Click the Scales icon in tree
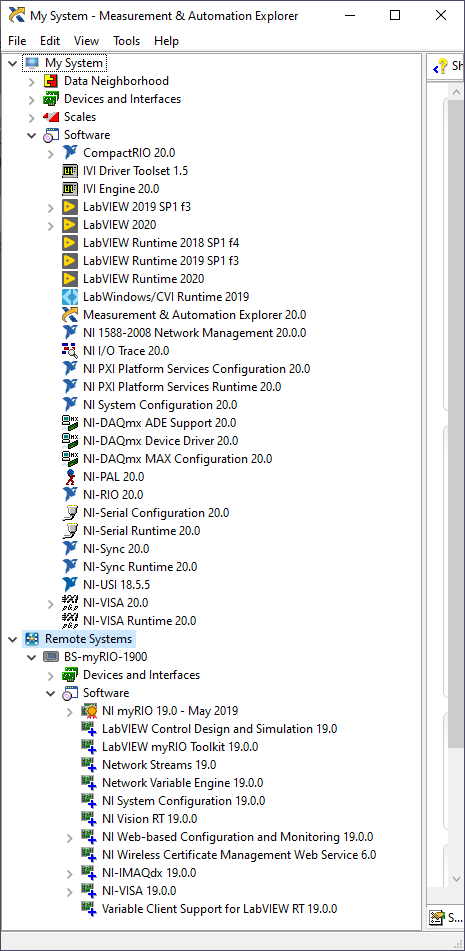This screenshot has height=951, width=465. tap(52, 116)
